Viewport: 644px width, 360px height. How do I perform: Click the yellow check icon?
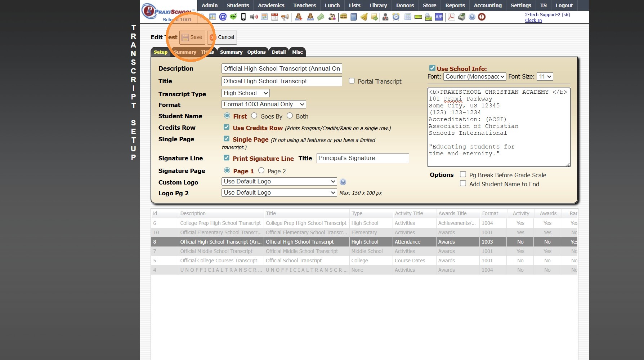(418, 17)
